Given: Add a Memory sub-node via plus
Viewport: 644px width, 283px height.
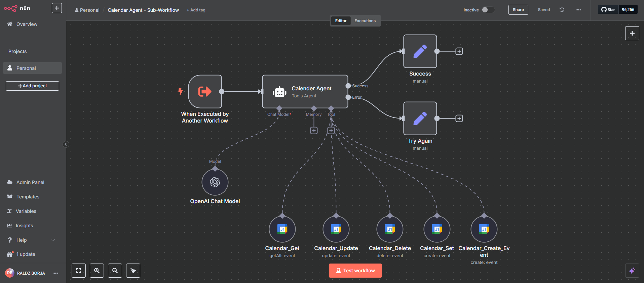Looking at the screenshot, I should [314, 131].
